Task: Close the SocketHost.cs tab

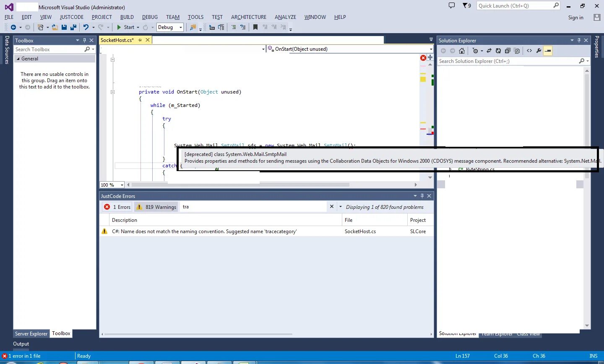Action: (x=148, y=40)
